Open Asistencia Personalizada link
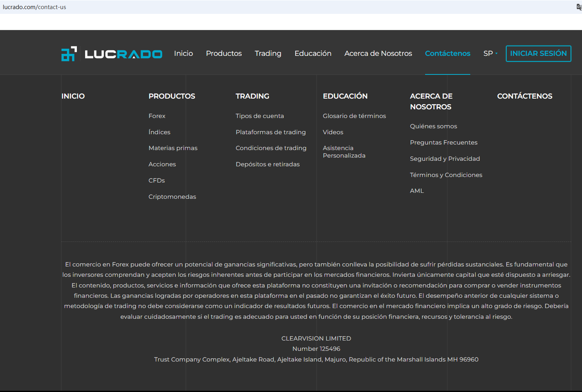The height and width of the screenshot is (392, 582). 344,152
